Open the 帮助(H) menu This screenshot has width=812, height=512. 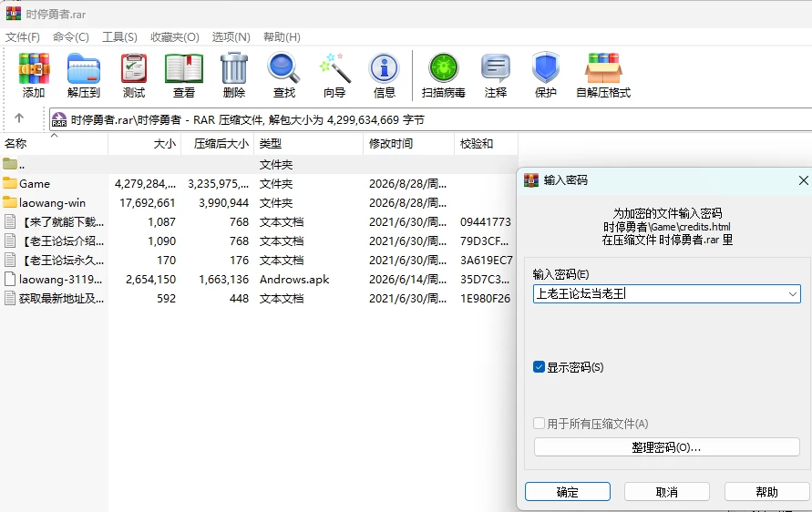click(x=282, y=37)
